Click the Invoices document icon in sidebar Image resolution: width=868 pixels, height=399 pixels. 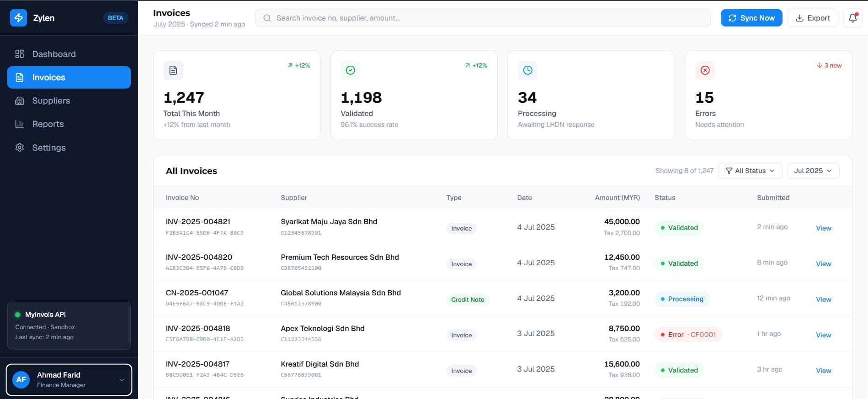tap(20, 77)
